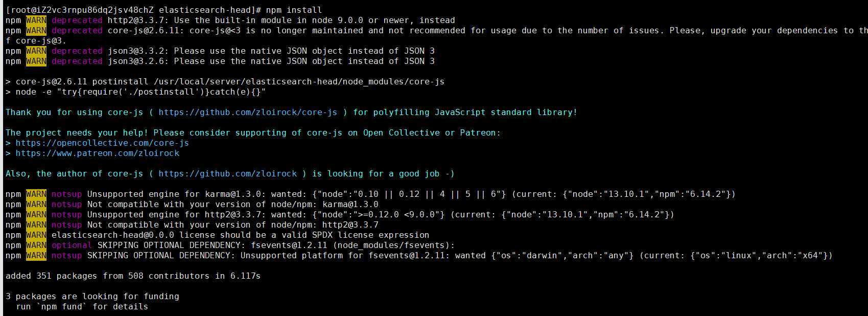
Task: Click 'polyfilling JavaScript standard library!' text
Action: [475, 112]
